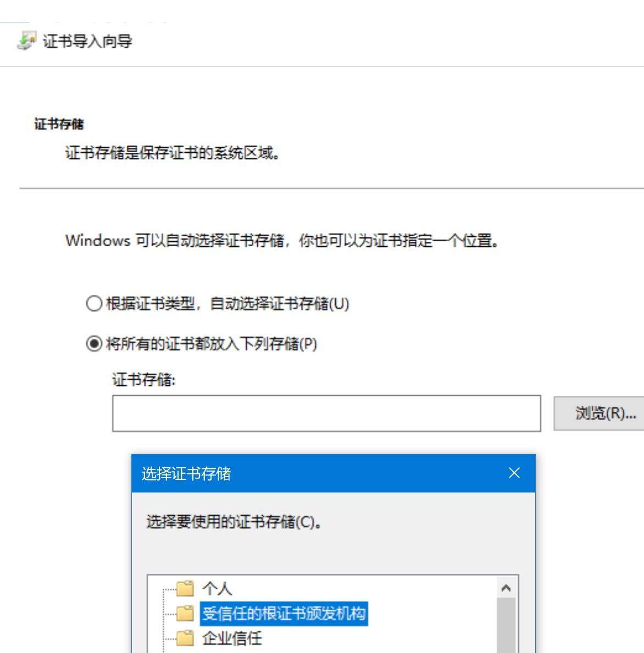Select the 个人 certificate store

click(219, 589)
